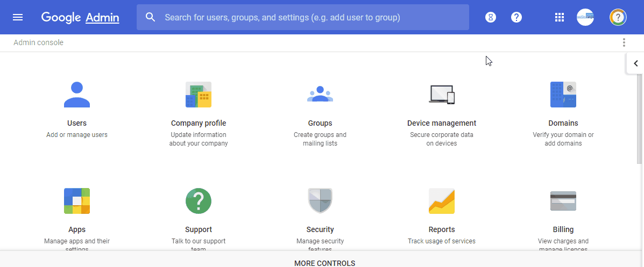Click the Groups label
The width and height of the screenshot is (644, 267).
320,123
